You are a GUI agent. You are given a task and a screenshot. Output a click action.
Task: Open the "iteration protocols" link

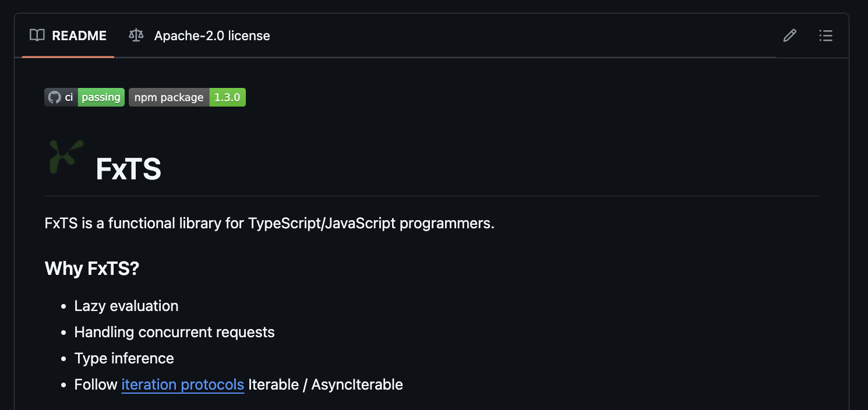(182, 384)
